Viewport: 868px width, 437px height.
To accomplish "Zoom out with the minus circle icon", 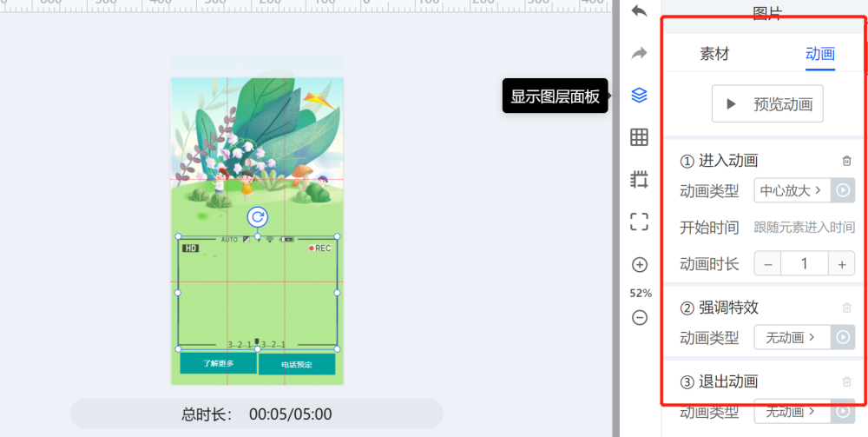I will pos(640,318).
